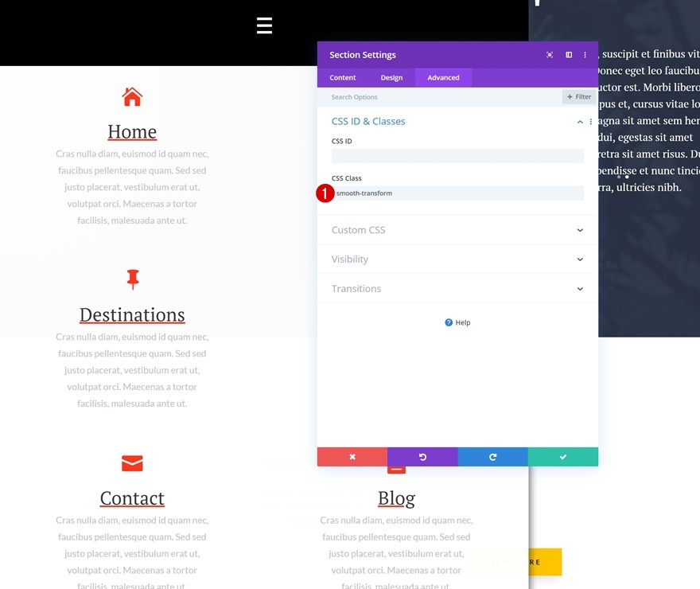The image size is (700, 589).
Task: Expand the Transitions section
Action: click(457, 288)
